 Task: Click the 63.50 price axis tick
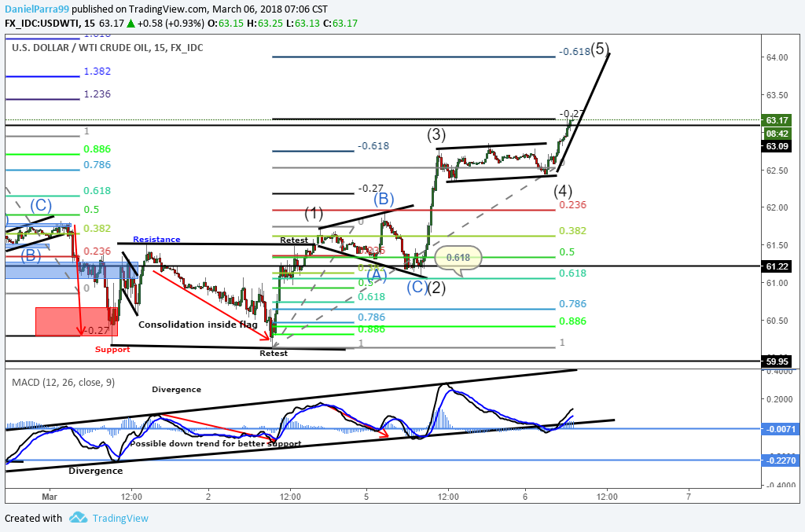pos(777,95)
